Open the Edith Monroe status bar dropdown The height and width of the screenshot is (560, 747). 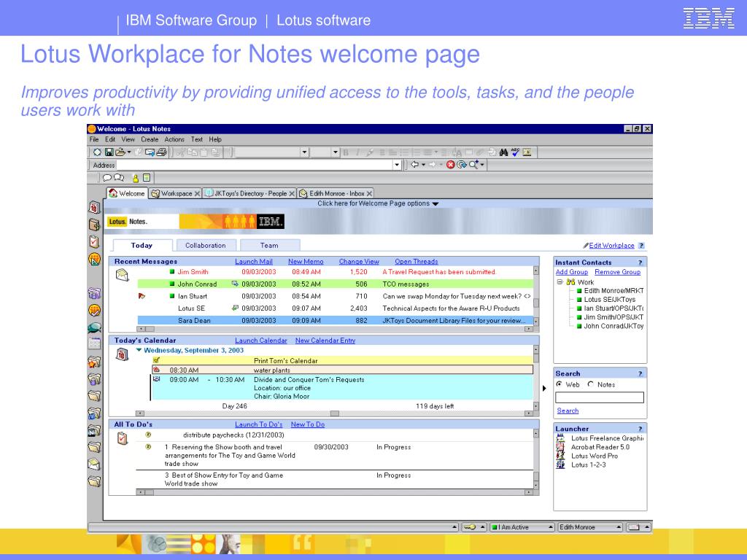[619, 527]
